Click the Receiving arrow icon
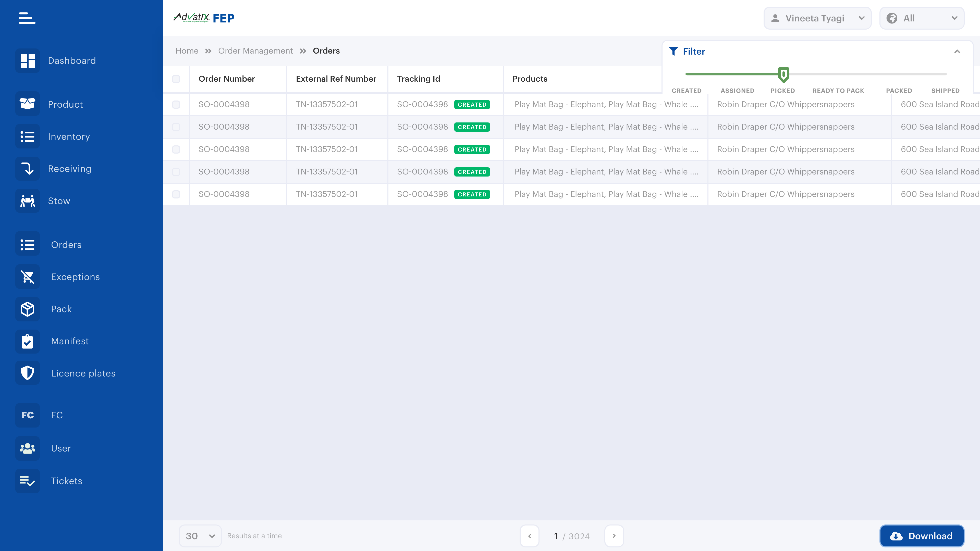980x551 pixels. (x=27, y=168)
